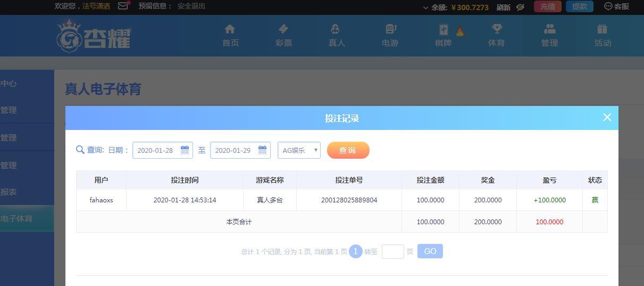644x286 pixels.
Task: Click the 状态 column header
Action: coord(595,180)
